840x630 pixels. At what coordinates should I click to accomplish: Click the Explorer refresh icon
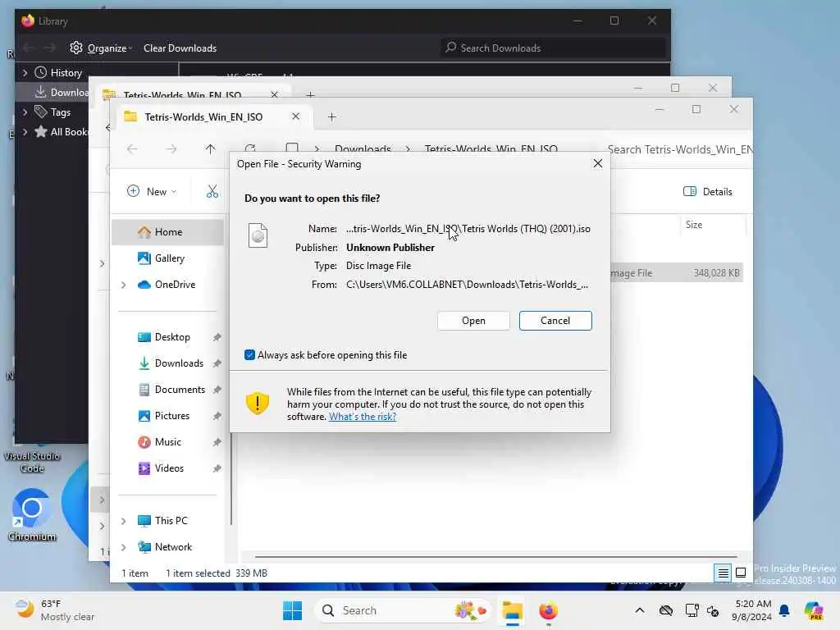[250, 148]
